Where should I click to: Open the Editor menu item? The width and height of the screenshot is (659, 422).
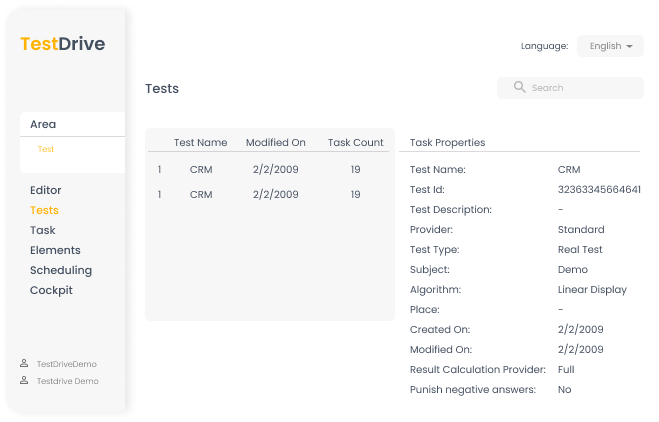[x=45, y=190]
